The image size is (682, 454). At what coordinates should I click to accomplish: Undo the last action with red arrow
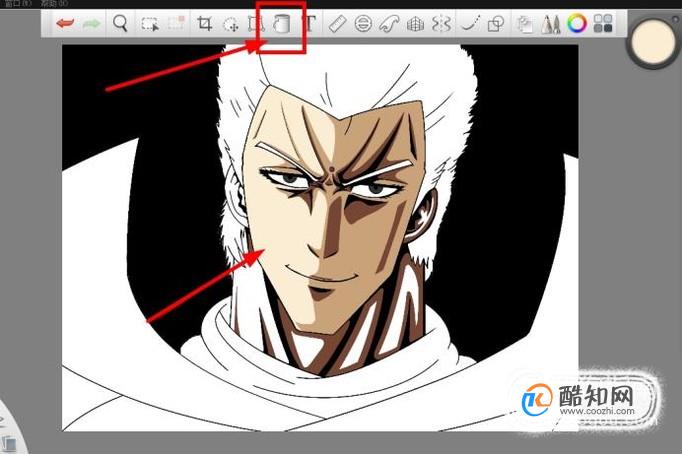click(x=65, y=23)
